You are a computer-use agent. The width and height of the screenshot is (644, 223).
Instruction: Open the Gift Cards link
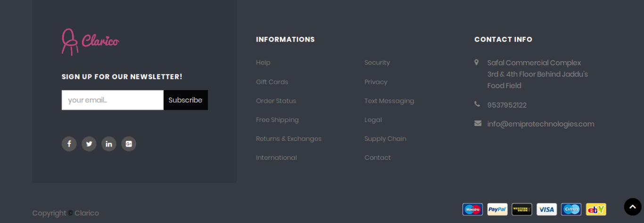(x=272, y=82)
